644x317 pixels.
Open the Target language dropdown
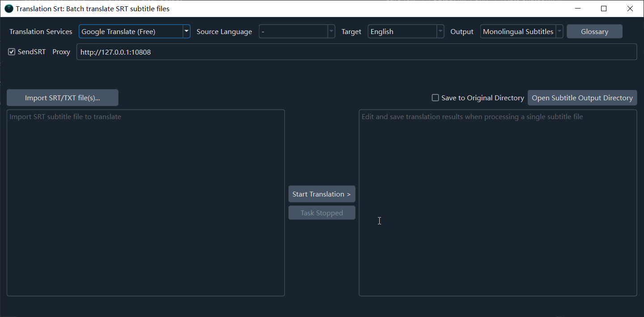click(x=406, y=31)
